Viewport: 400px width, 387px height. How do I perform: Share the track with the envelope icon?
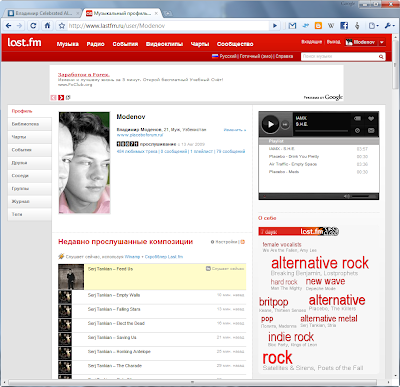click(371, 131)
